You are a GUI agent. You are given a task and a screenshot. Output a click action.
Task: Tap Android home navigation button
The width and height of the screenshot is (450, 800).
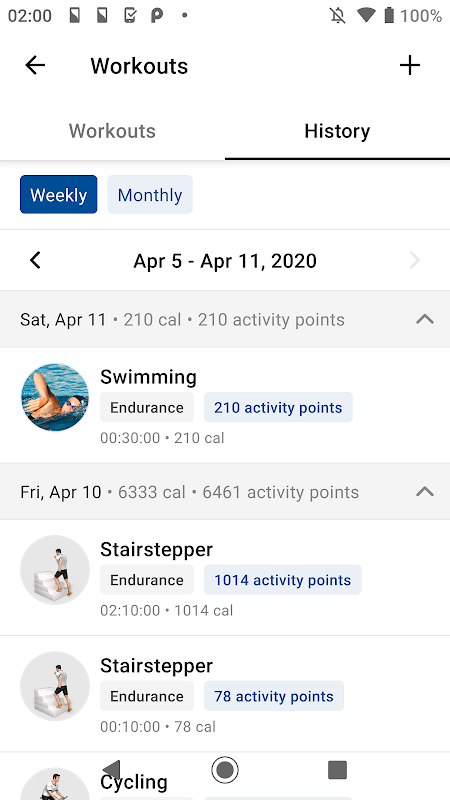tap(224, 769)
